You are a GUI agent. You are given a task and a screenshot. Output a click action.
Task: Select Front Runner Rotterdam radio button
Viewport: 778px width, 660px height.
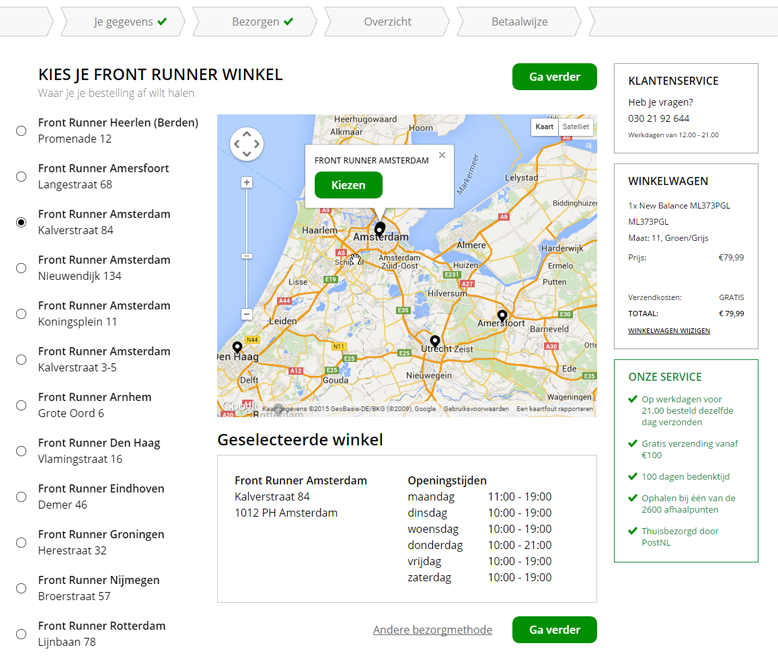coord(21,634)
